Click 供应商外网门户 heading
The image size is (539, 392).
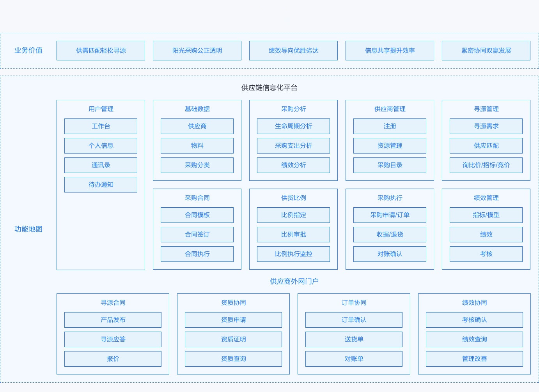[294, 281]
